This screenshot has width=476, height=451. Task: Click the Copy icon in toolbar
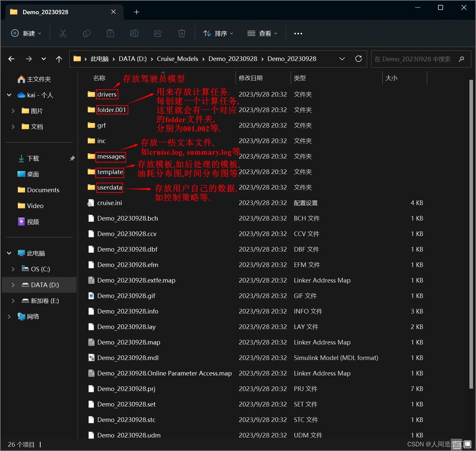tap(87, 33)
